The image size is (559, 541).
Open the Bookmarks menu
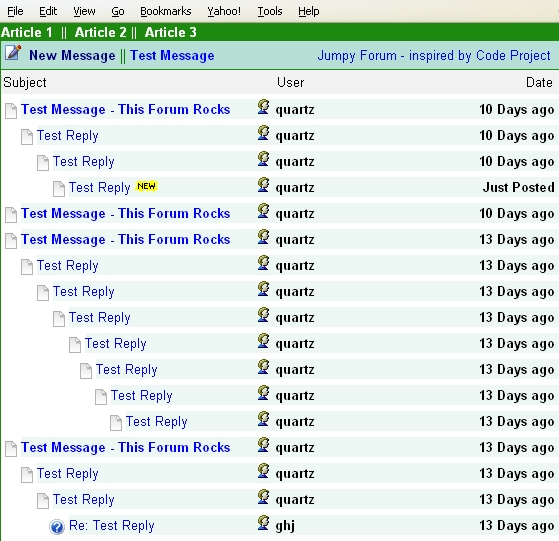(166, 11)
